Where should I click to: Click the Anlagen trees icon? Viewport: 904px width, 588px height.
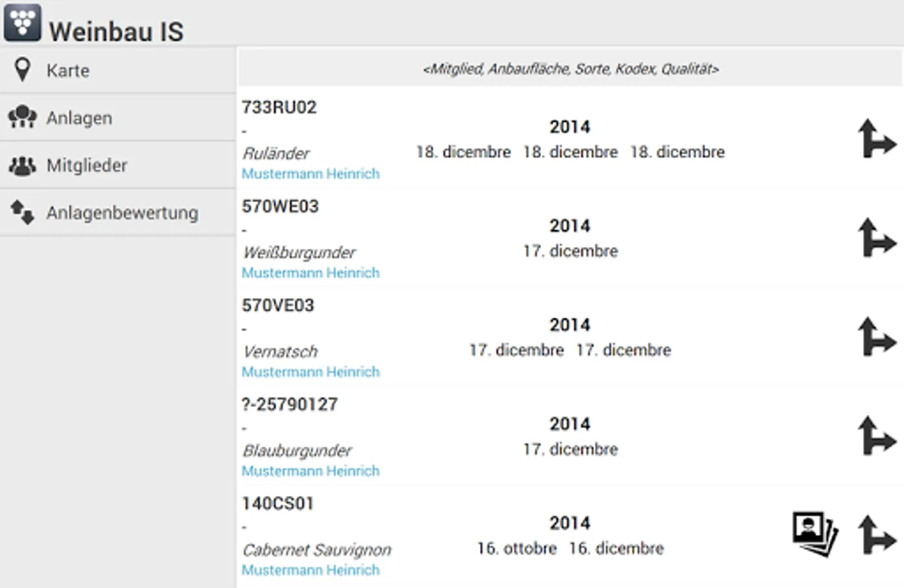pyautogui.click(x=22, y=118)
